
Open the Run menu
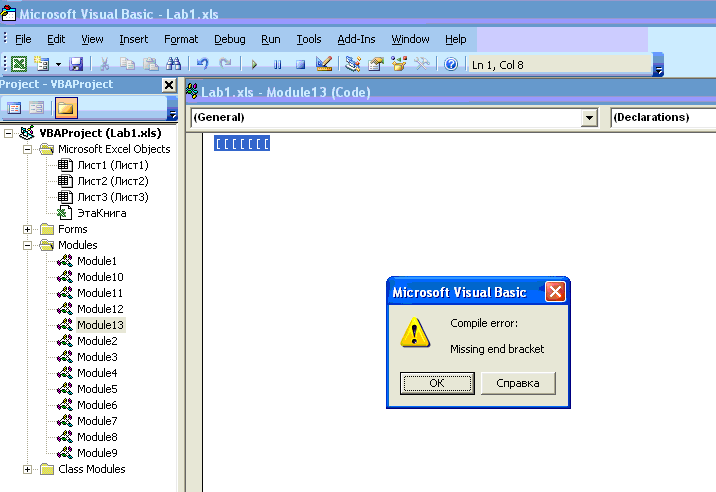[x=270, y=39]
